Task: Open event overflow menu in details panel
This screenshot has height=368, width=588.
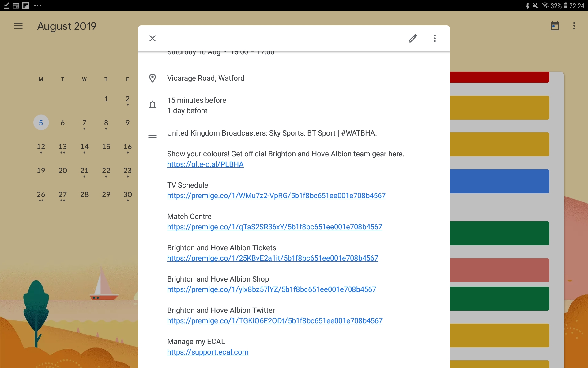Action: pos(435,38)
